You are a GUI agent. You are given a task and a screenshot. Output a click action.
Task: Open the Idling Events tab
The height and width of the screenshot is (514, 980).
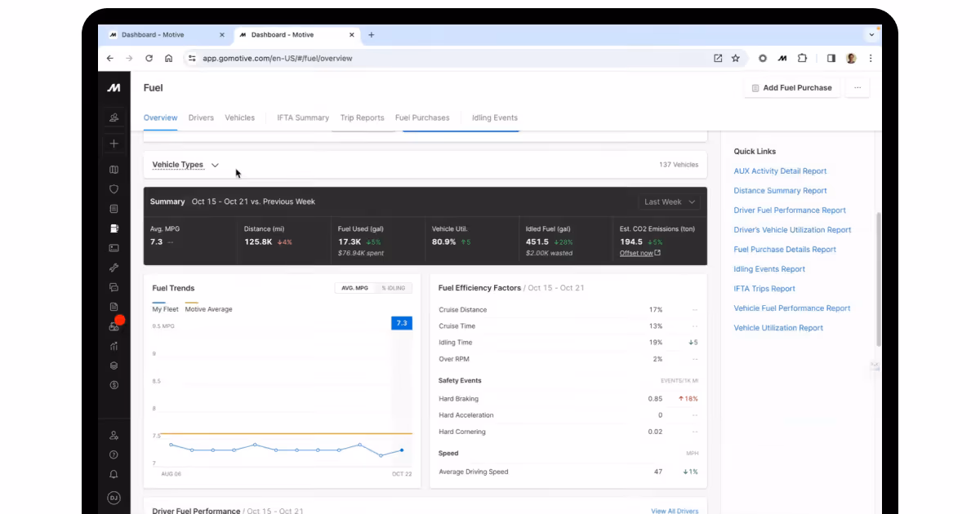point(495,117)
